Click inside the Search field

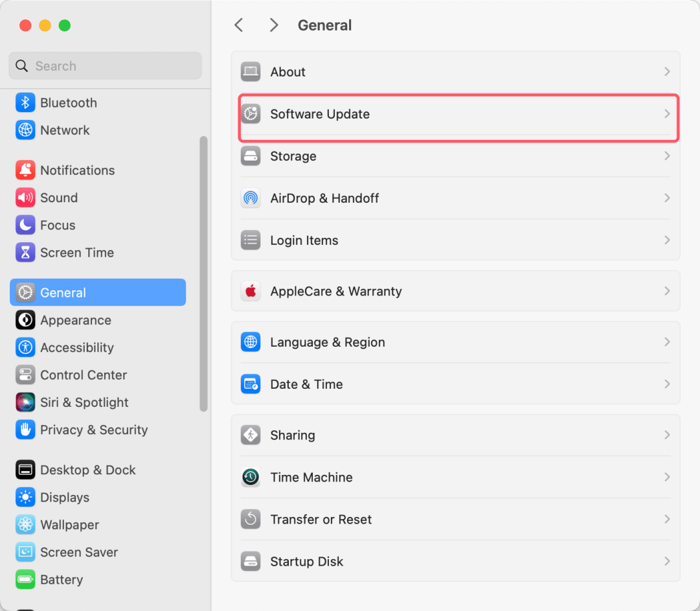104,65
